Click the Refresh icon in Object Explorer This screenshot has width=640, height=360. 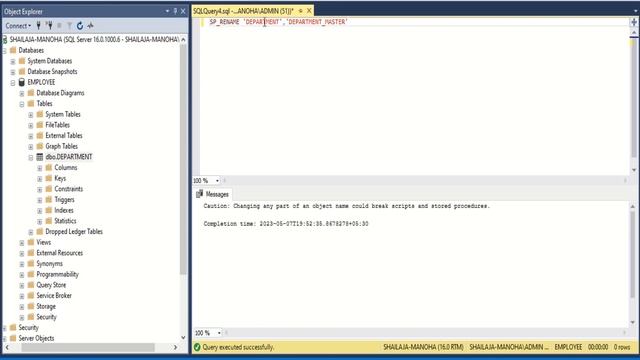pyautogui.click(x=80, y=26)
